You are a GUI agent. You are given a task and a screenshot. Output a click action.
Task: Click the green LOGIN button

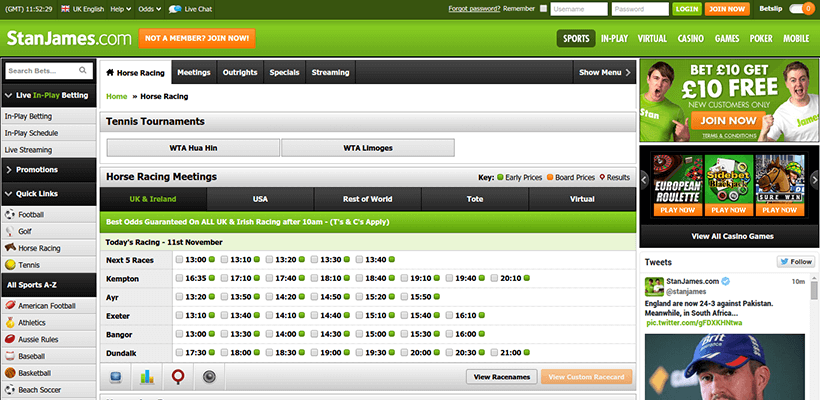pyautogui.click(x=687, y=9)
